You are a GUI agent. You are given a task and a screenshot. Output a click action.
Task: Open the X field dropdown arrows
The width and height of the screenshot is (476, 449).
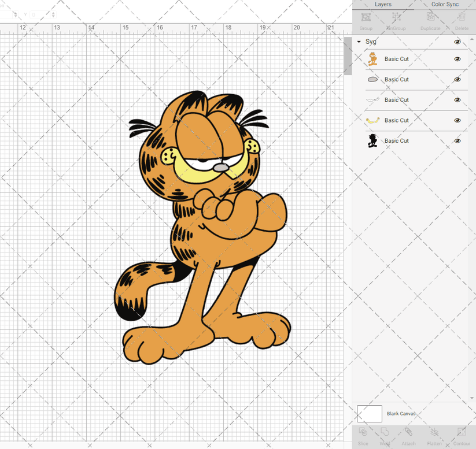[16, 15]
